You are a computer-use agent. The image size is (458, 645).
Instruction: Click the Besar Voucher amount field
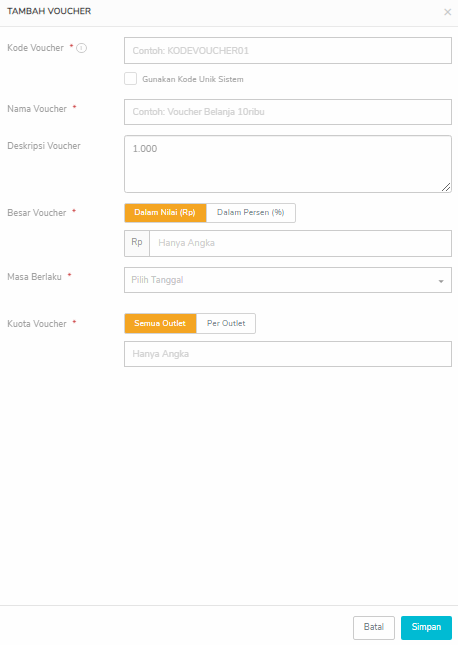coord(300,243)
